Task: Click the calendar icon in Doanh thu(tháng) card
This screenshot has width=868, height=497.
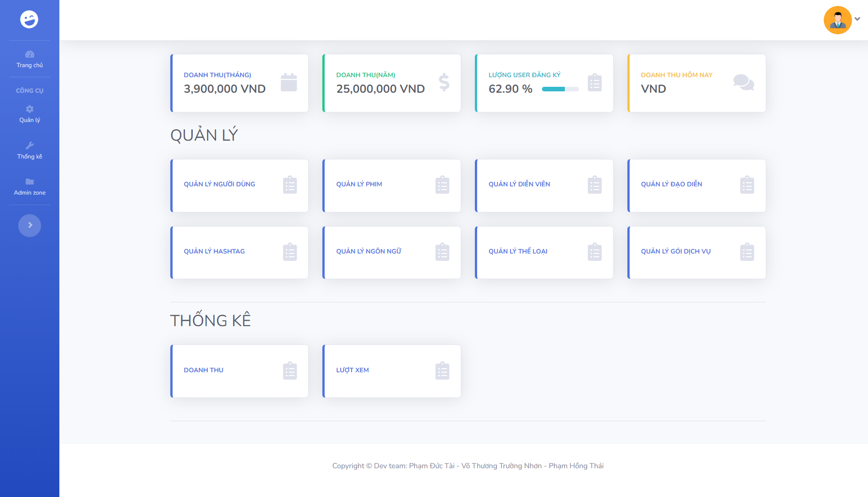Action: click(x=289, y=82)
